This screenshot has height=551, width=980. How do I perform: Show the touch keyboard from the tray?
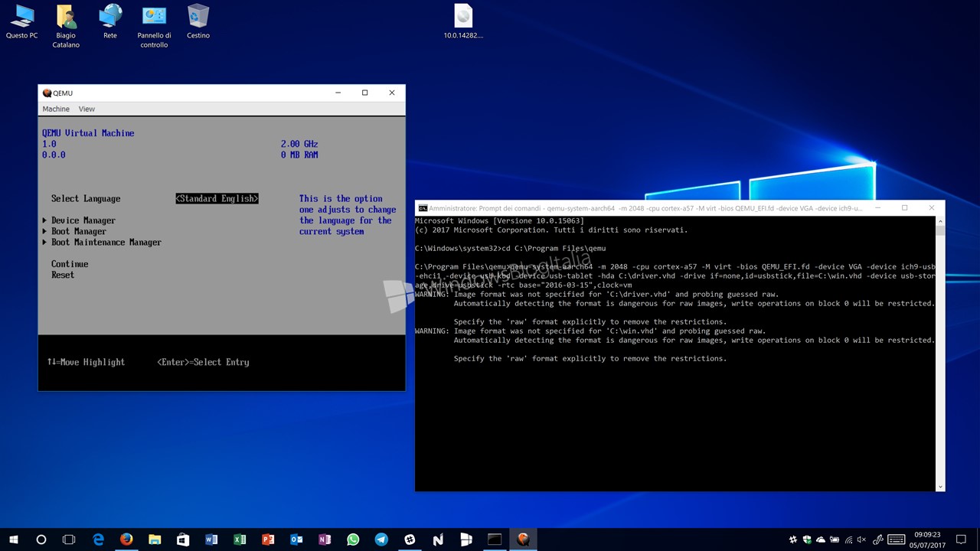tap(897, 540)
